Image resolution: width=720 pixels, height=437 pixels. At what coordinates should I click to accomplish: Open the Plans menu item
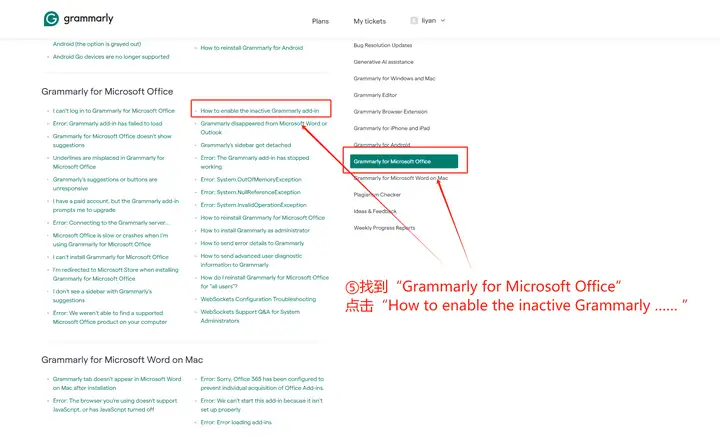[320, 21]
